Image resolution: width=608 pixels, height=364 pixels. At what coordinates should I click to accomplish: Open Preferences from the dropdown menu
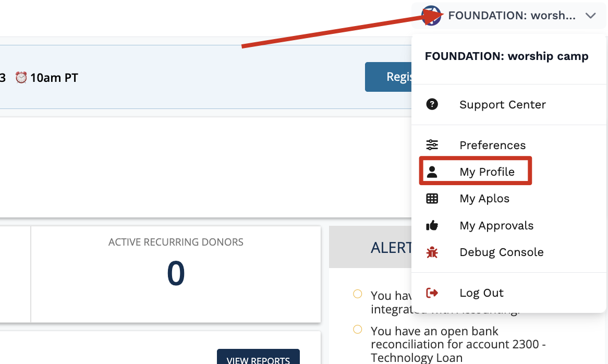(x=492, y=145)
